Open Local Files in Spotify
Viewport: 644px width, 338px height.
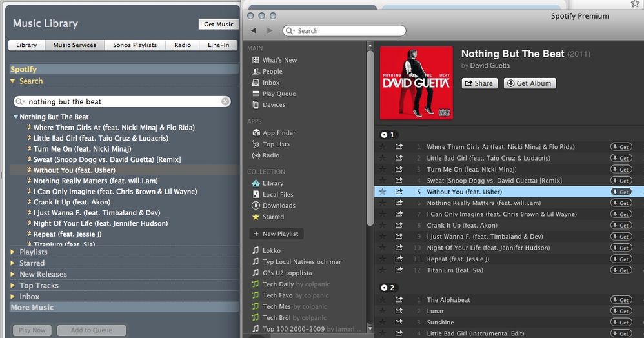click(273, 194)
